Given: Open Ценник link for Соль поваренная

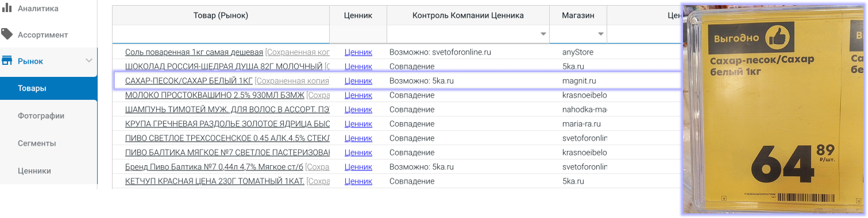Looking at the screenshot, I should (x=358, y=52).
